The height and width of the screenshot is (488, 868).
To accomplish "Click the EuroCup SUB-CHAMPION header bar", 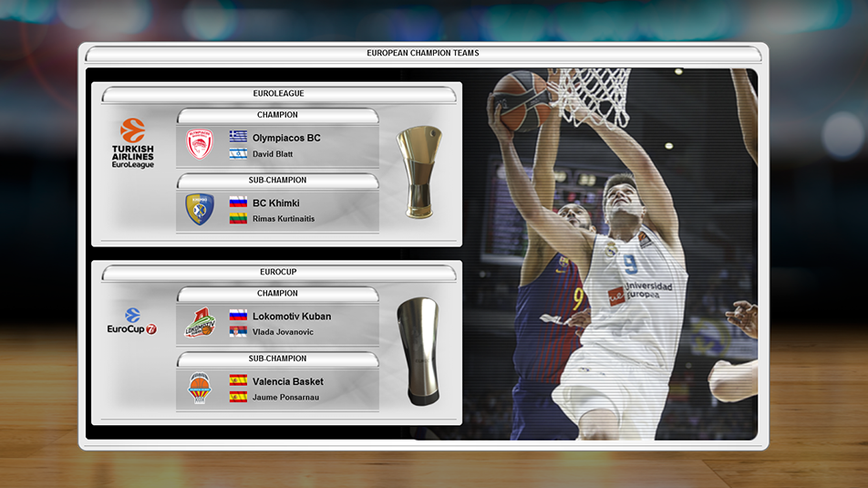I will [x=277, y=358].
